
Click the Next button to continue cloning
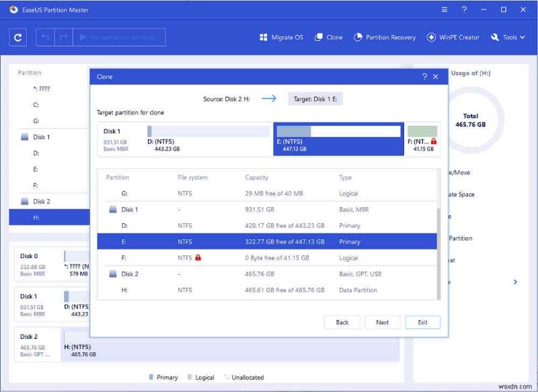point(383,322)
